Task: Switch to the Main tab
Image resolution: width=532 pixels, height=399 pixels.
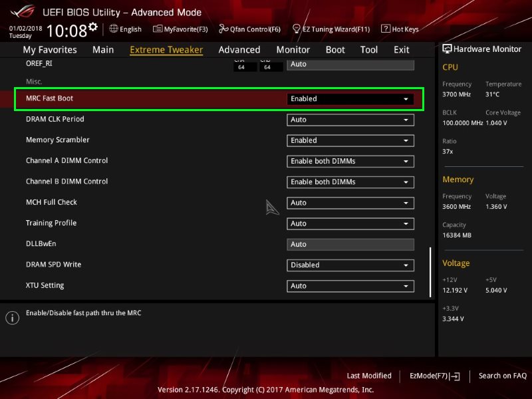Action: coord(103,50)
